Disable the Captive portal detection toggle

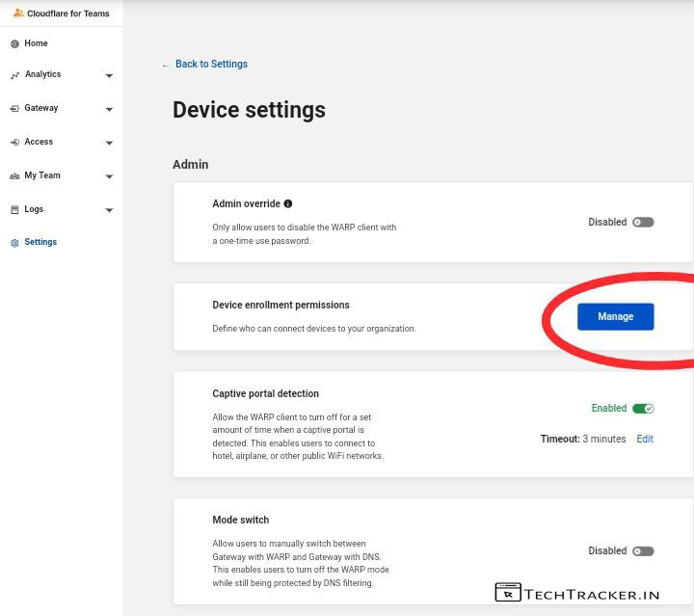pos(643,409)
